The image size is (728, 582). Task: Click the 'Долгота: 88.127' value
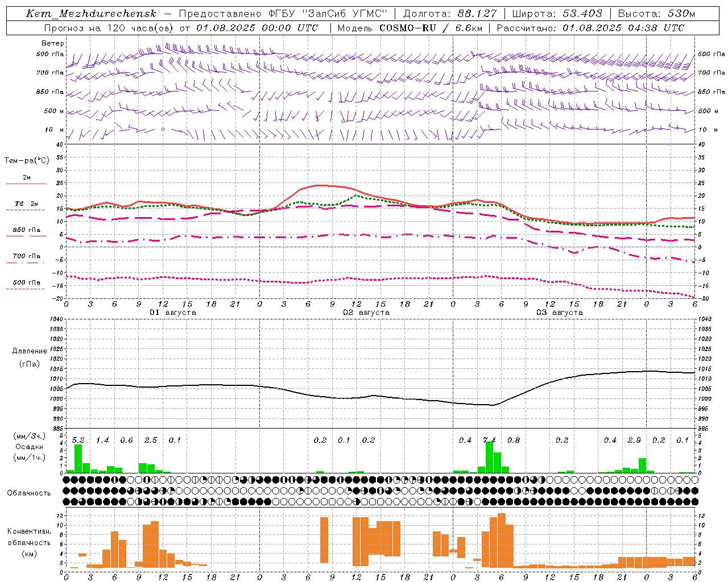pyautogui.click(x=450, y=14)
